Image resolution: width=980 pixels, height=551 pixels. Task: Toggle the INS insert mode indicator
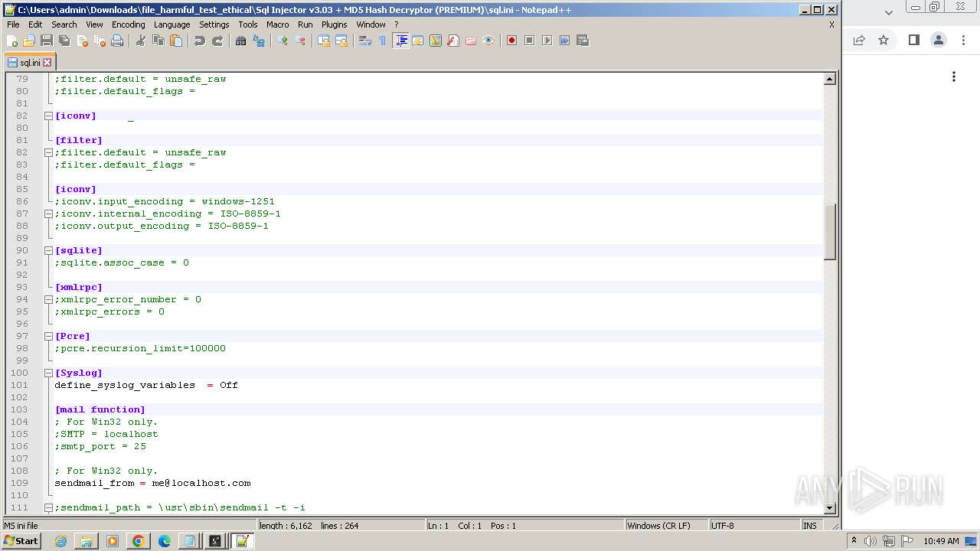pyautogui.click(x=810, y=526)
